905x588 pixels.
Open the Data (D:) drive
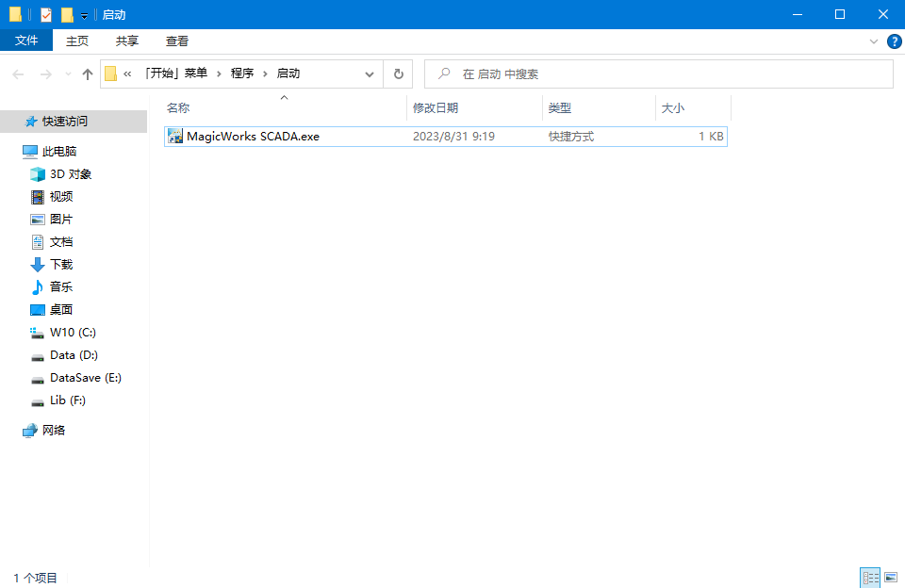point(74,355)
